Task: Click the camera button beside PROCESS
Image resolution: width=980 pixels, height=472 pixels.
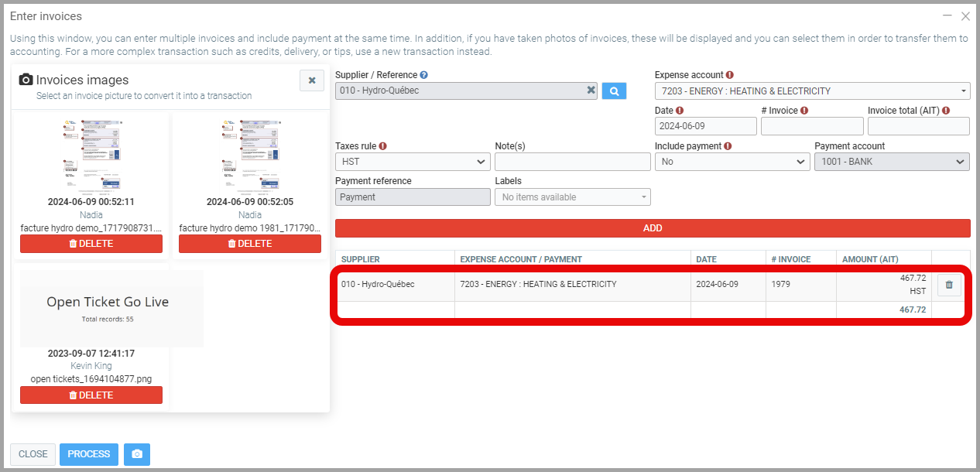Action: [137, 454]
